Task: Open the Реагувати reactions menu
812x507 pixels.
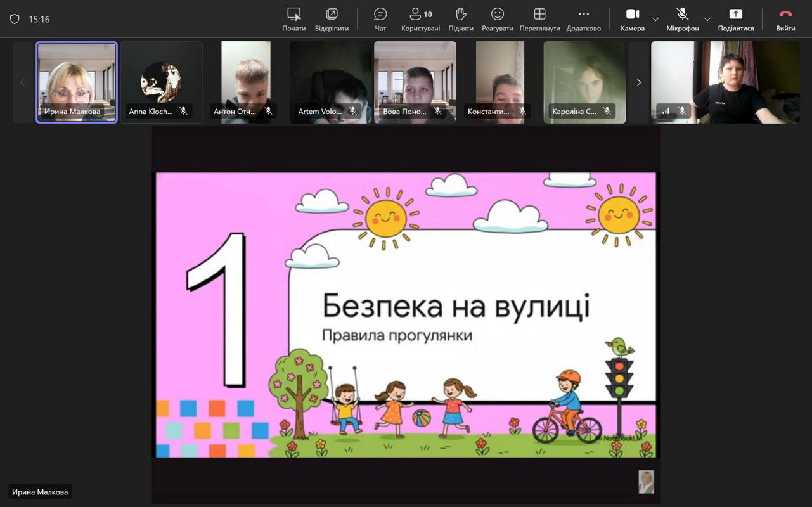Action: tap(498, 19)
